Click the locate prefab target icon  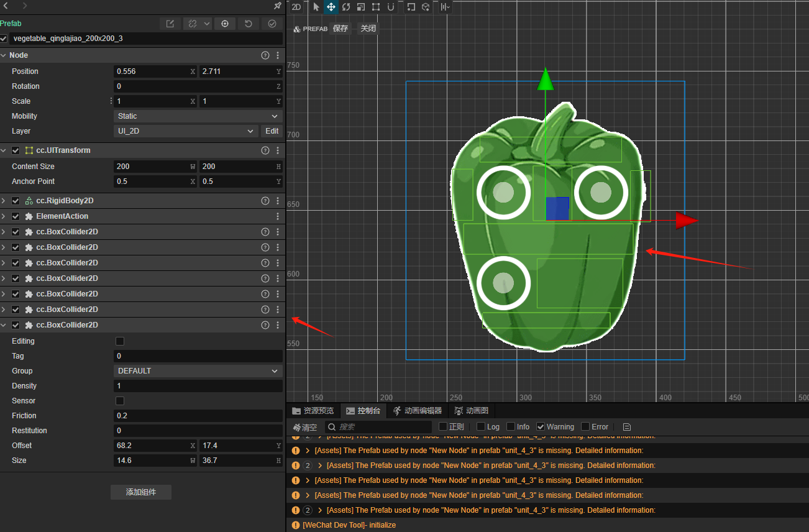225,24
